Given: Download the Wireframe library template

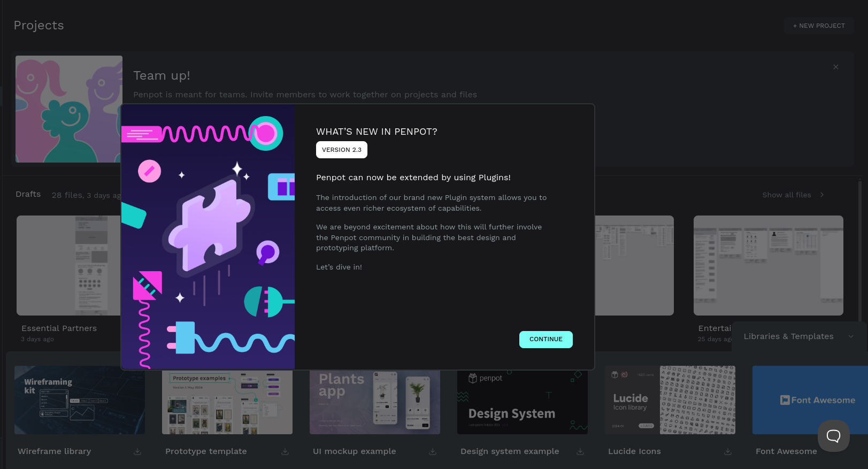Looking at the screenshot, I should coord(137,451).
